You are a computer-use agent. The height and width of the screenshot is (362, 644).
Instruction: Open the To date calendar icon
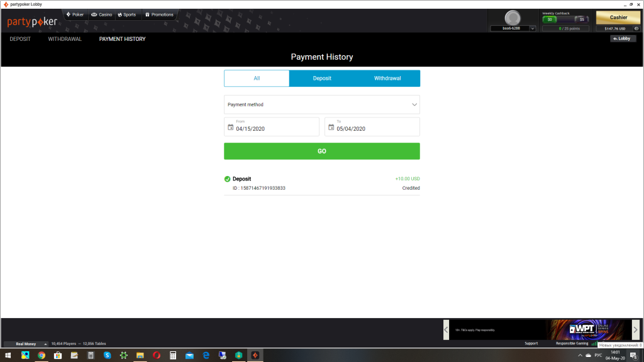pos(331,128)
